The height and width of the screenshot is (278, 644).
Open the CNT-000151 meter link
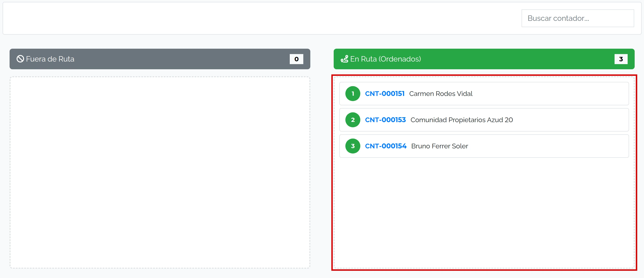384,94
